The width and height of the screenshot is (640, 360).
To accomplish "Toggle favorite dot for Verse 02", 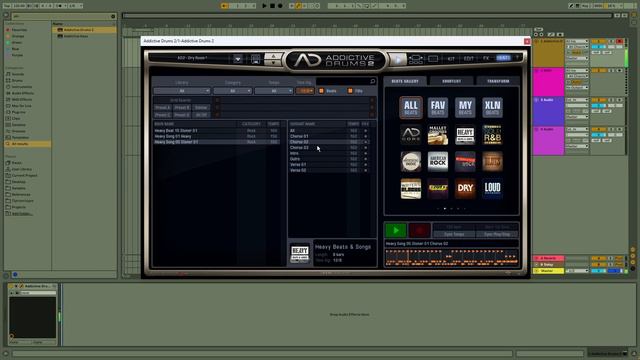I will 365,170.
